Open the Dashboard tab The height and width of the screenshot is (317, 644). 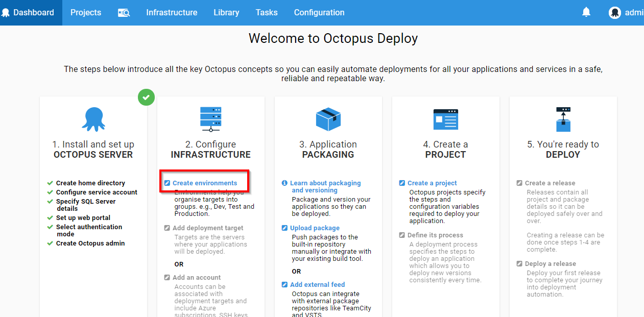[x=31, y=13]
